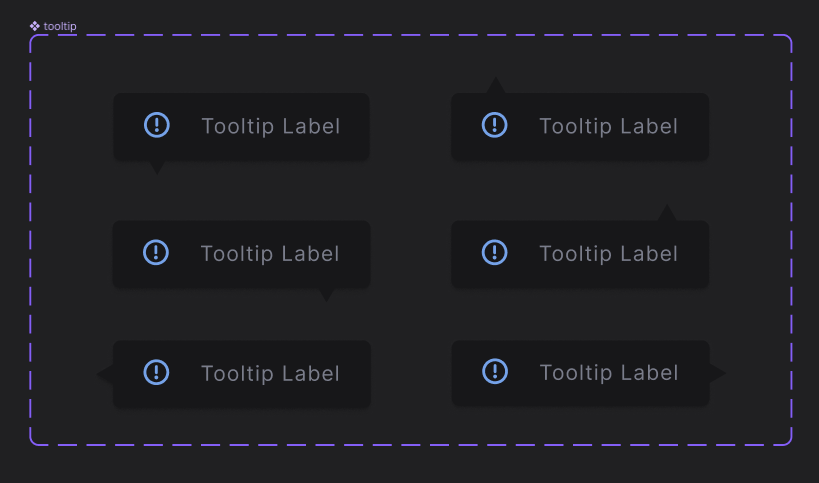
Task: Click the downward arrow at tooltip's bottom-left corner
Action: coord(156,166)
